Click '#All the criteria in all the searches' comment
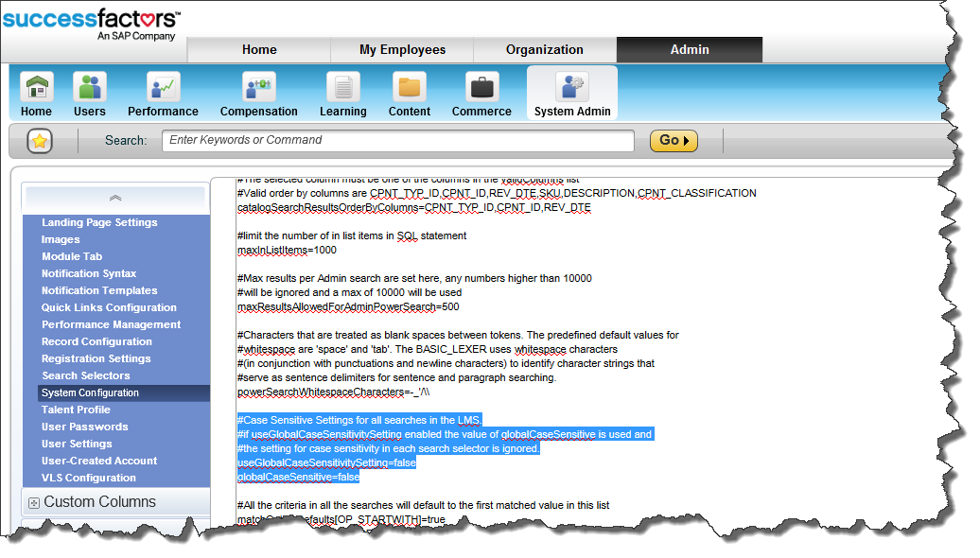 pos(423,506)
